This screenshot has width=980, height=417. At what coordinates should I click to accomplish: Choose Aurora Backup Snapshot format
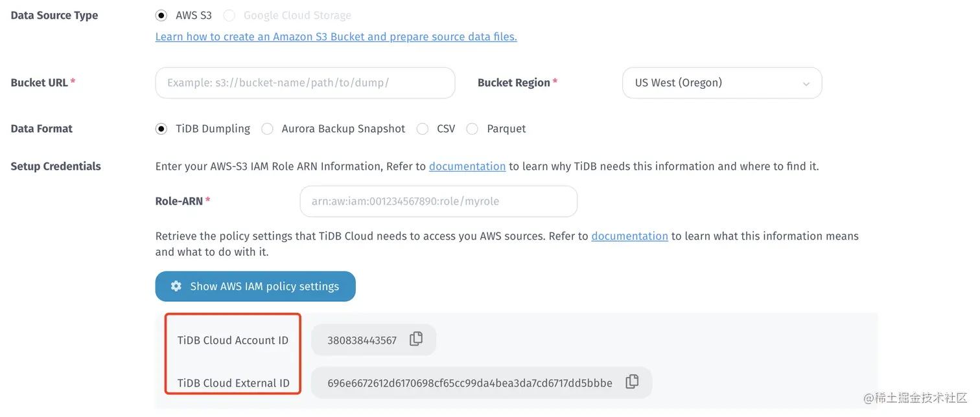click(x=267, y=129)
